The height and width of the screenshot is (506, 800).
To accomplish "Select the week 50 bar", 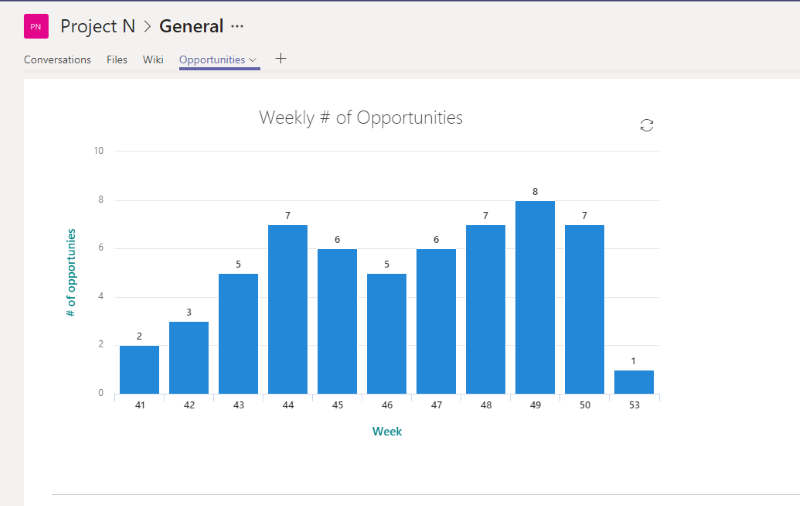I will (584, 309).
